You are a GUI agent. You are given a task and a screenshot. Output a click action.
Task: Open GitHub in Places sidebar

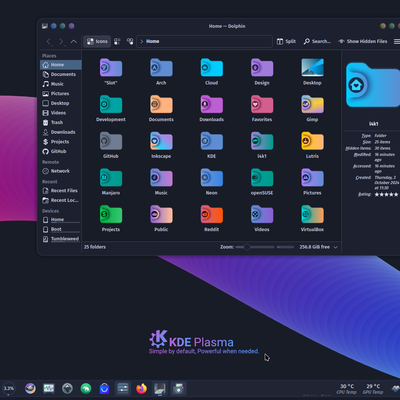[x=61, y=152]
